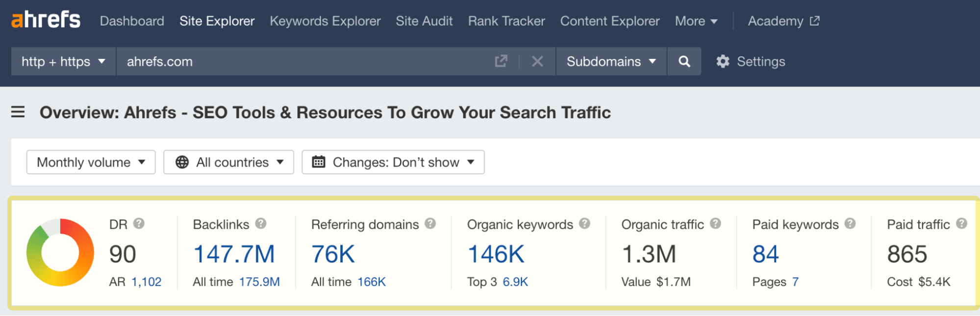Image resolution: width=980 pixels, height=316 pixels.
Task: Open the 84 paid keywords link
Action: pos(766,254)
